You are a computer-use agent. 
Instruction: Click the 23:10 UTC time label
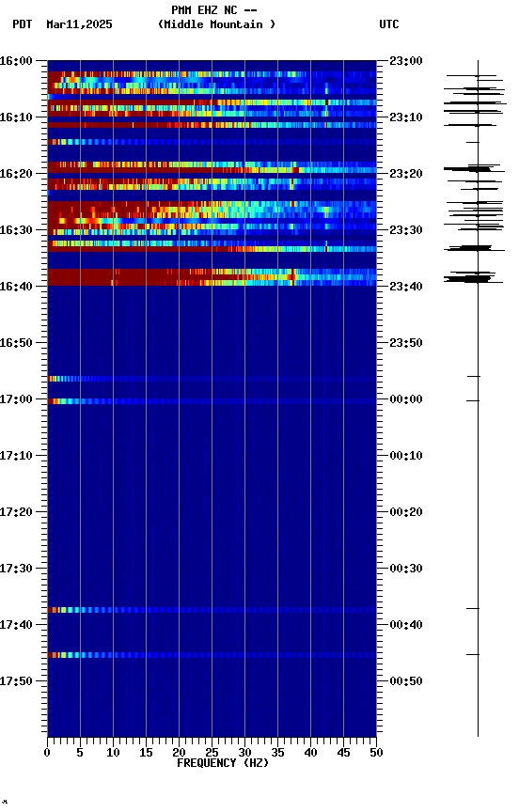(x=406, y=117)
